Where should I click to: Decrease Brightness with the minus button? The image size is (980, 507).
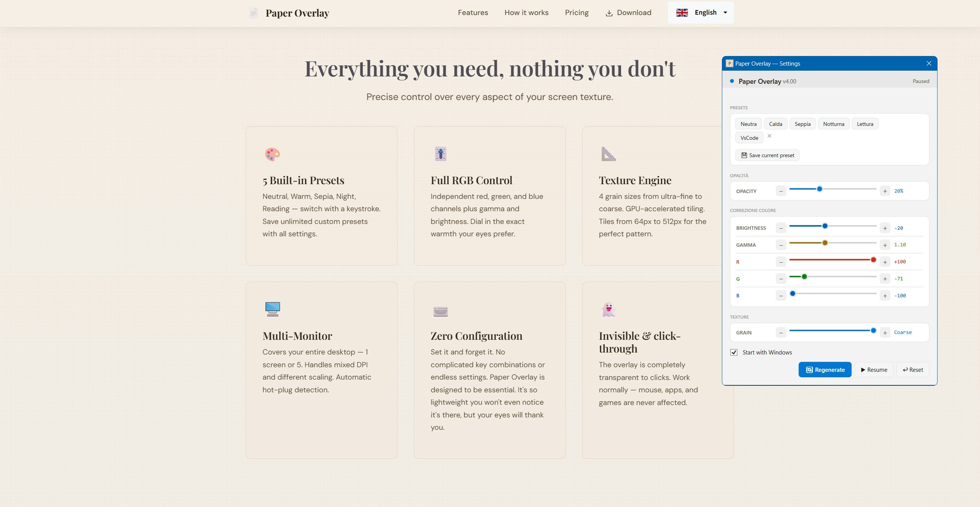[781, 228]
